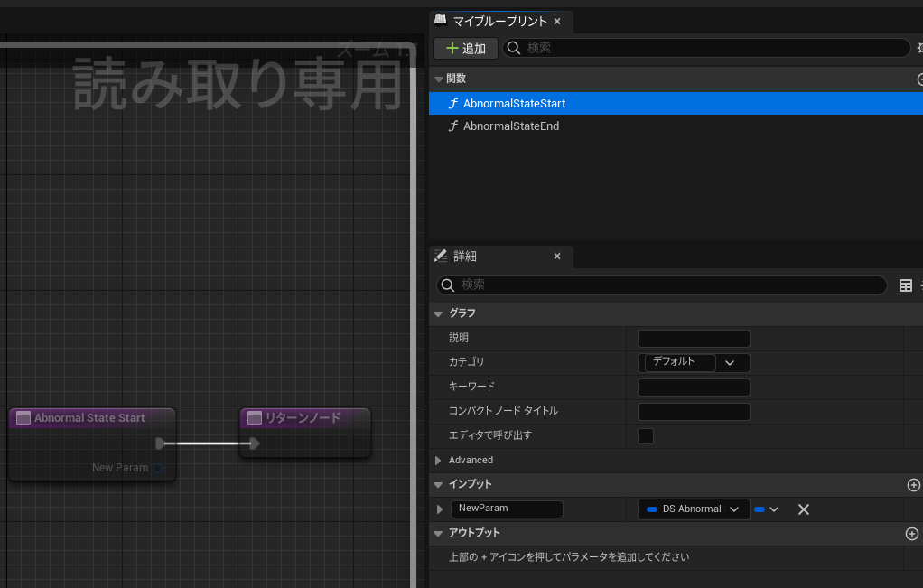Click the NewParam name field
The height and width of the screenshot is (588, 923).
(x=507, y=509)
